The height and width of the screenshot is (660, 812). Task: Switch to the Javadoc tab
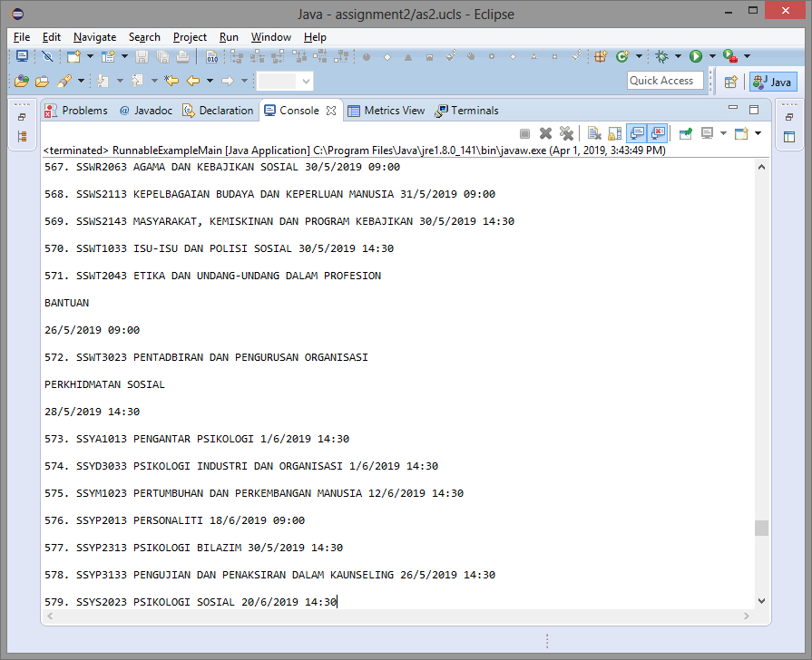[x=146, y=111]
